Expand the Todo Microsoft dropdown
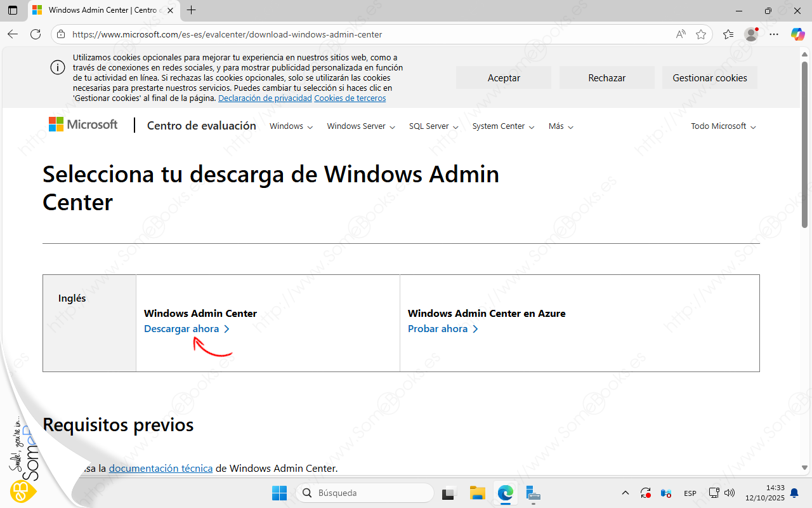Screen dimensions: 812x508 (723, 126)
